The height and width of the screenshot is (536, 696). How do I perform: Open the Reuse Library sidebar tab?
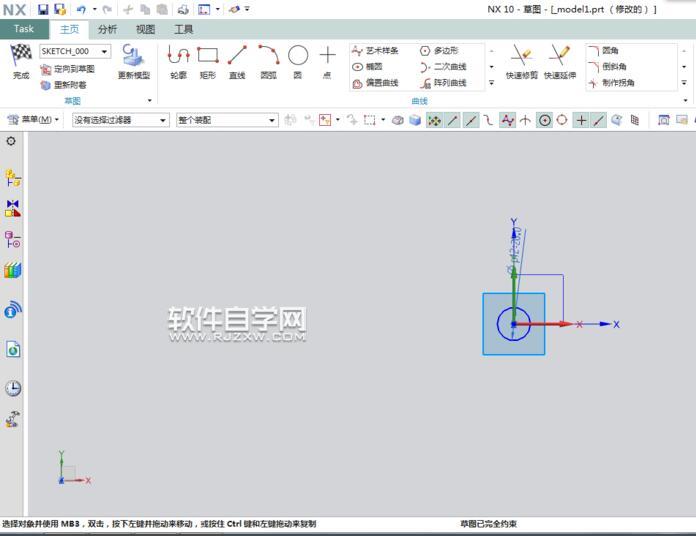tap(13, 270)
